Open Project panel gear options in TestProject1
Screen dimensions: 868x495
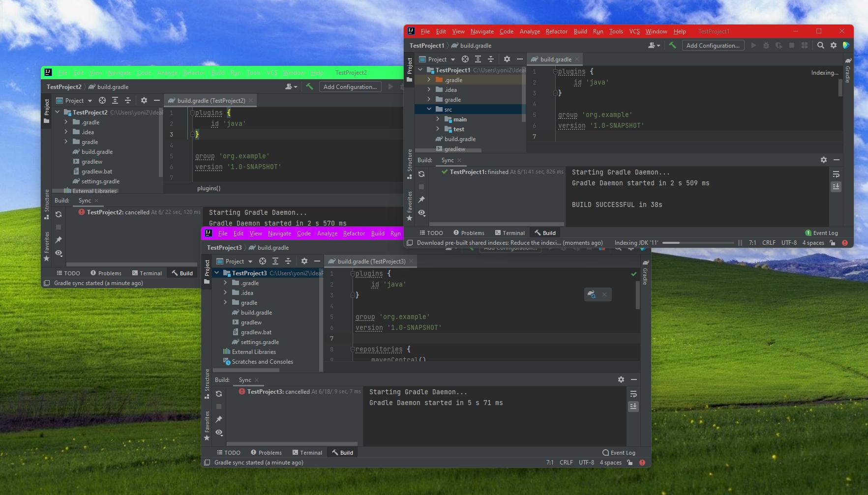coord(507,59)
